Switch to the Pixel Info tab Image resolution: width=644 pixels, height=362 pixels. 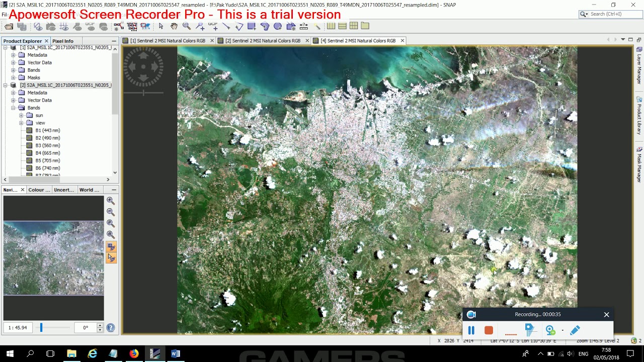click(x=62, y=41)
